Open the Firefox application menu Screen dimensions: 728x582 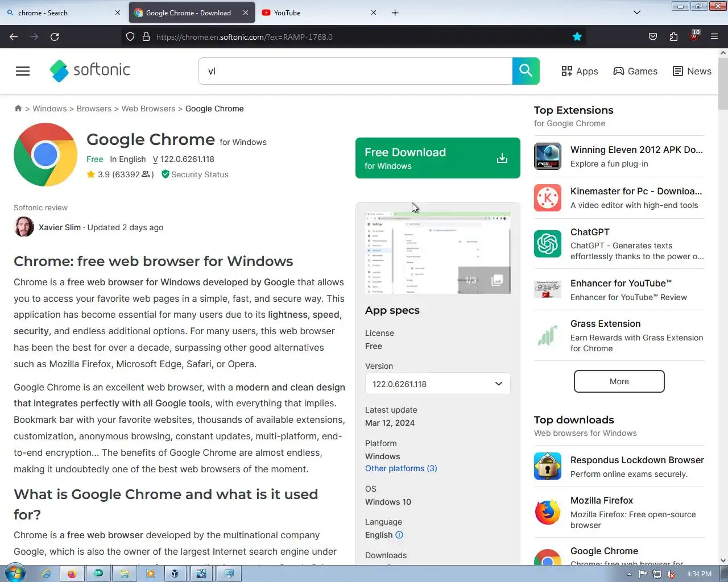pos(714,36)
